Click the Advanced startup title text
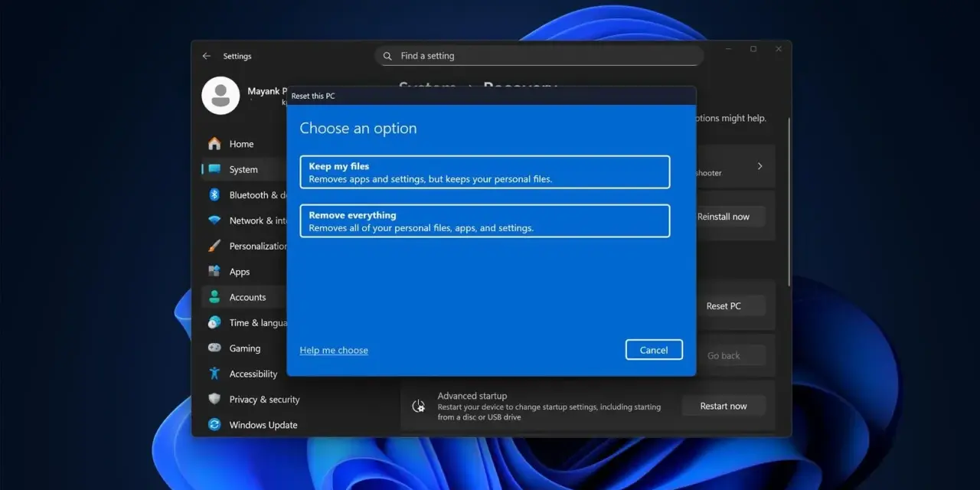Viewport: 980px width, 490px height. point(472,396)
